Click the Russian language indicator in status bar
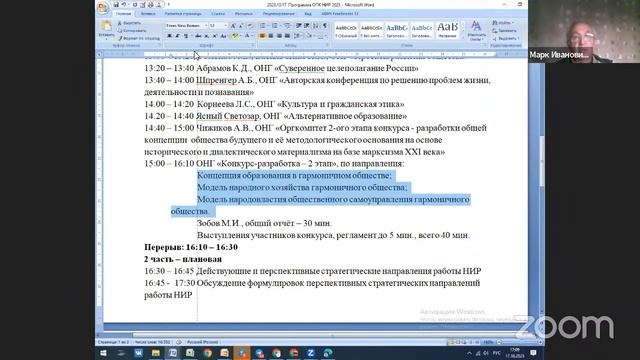640x360 pixels. [202, 342]
